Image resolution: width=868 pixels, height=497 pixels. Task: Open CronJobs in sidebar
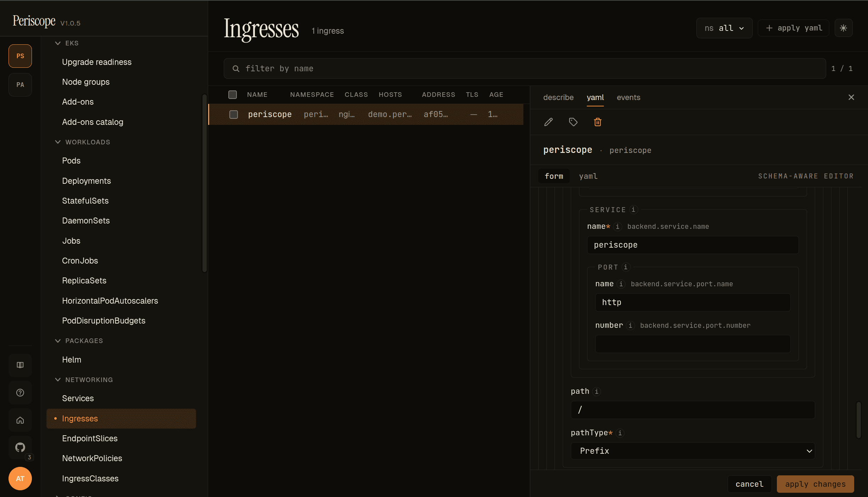pos(80,261)
